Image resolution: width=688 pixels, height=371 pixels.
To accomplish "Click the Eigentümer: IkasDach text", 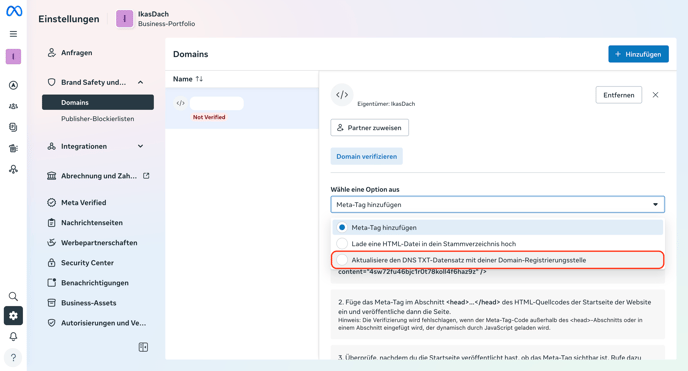I will 386,104.
